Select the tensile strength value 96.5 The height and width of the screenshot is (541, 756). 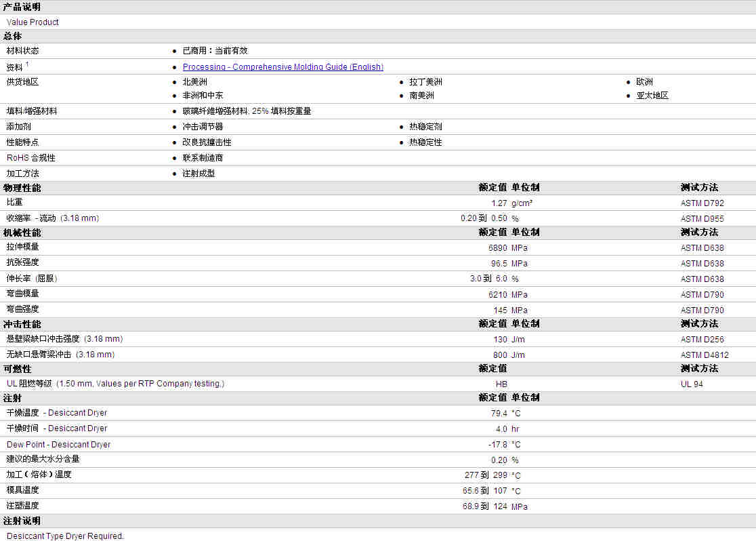pyautogui.click(x=499, y=264)
